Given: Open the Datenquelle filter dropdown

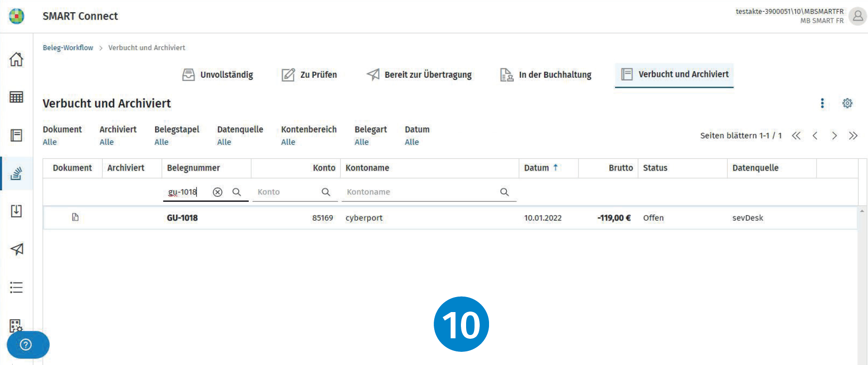Looking at the screenshot, I should click(x=224, y=142).
